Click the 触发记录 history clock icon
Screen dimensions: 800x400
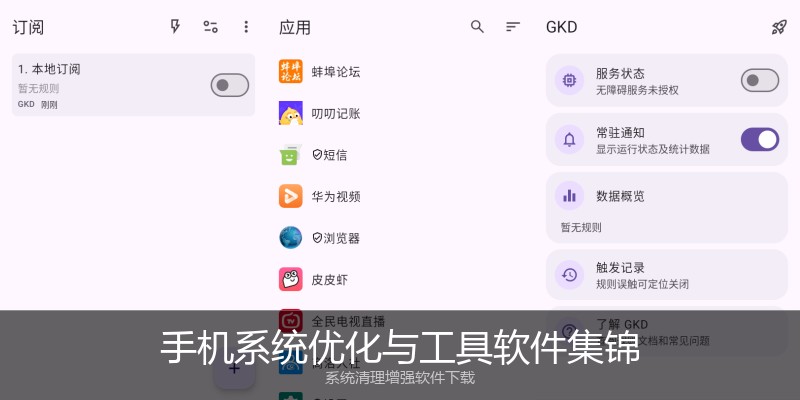[x=569, y=275]
